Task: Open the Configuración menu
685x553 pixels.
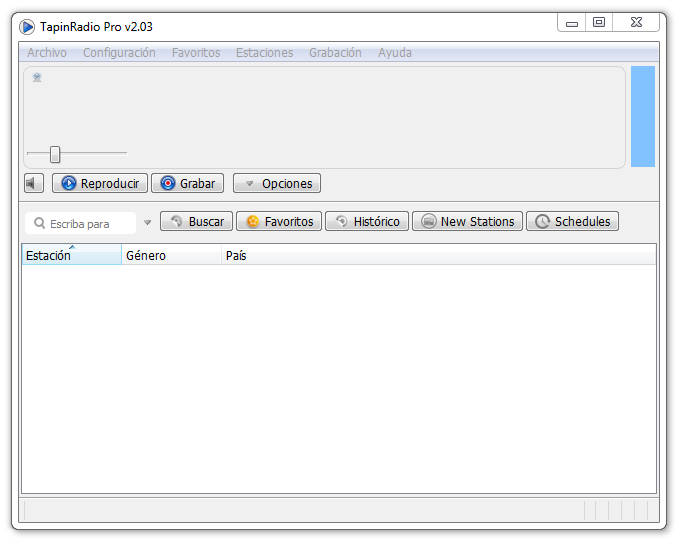Action: click(119, 52)
